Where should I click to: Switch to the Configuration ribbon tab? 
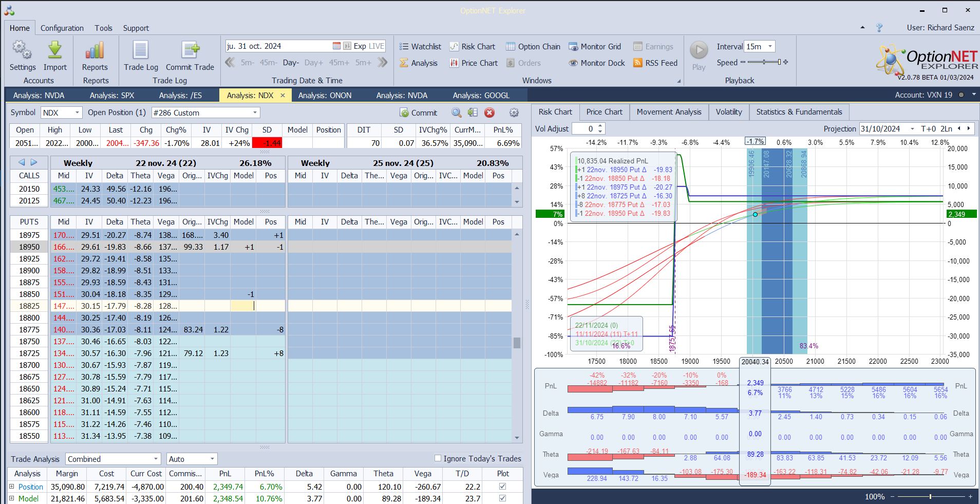[62, 28]
